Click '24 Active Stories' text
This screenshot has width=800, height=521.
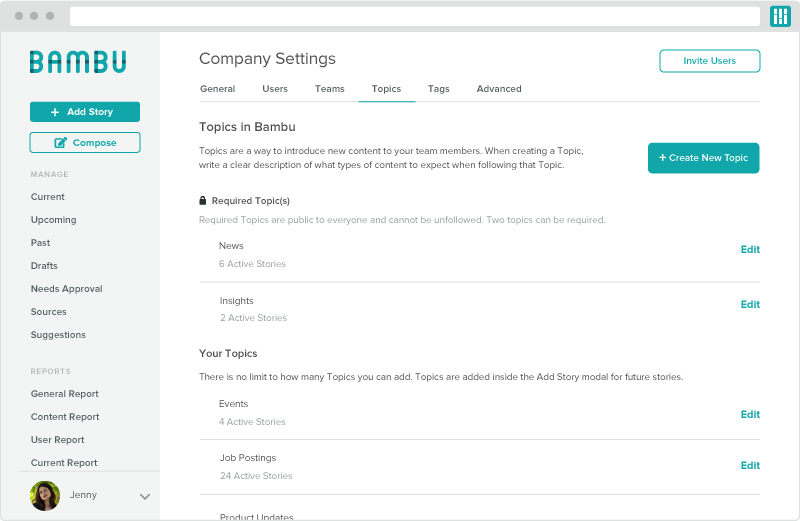(256, 476)
